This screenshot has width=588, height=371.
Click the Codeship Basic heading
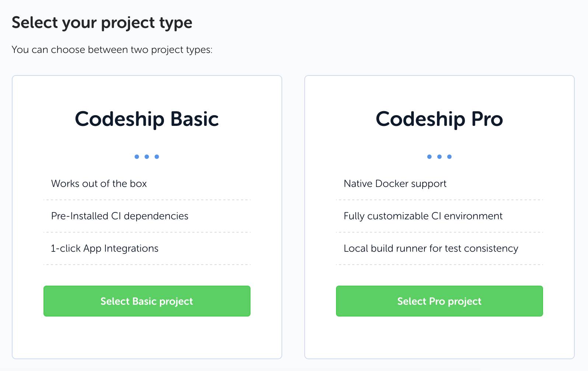pos(147,119)
